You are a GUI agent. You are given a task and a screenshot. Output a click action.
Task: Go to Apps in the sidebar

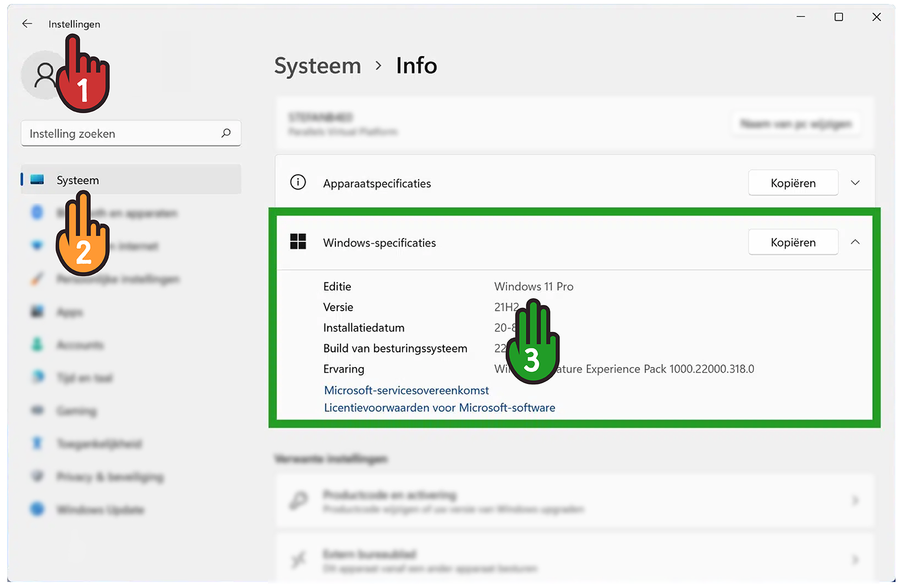[x=70, y=312]
